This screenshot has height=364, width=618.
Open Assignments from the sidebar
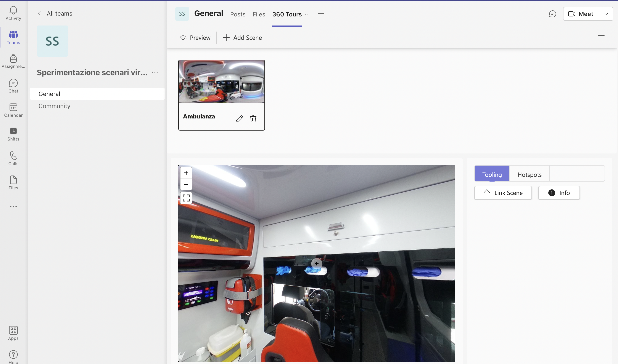click(13, 61)
